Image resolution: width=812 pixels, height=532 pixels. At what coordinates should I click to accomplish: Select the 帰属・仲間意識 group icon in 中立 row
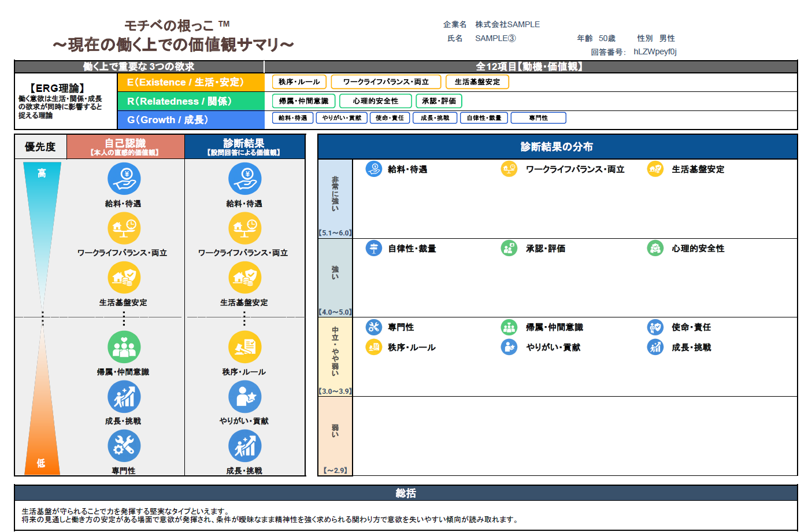pos(508,327)
